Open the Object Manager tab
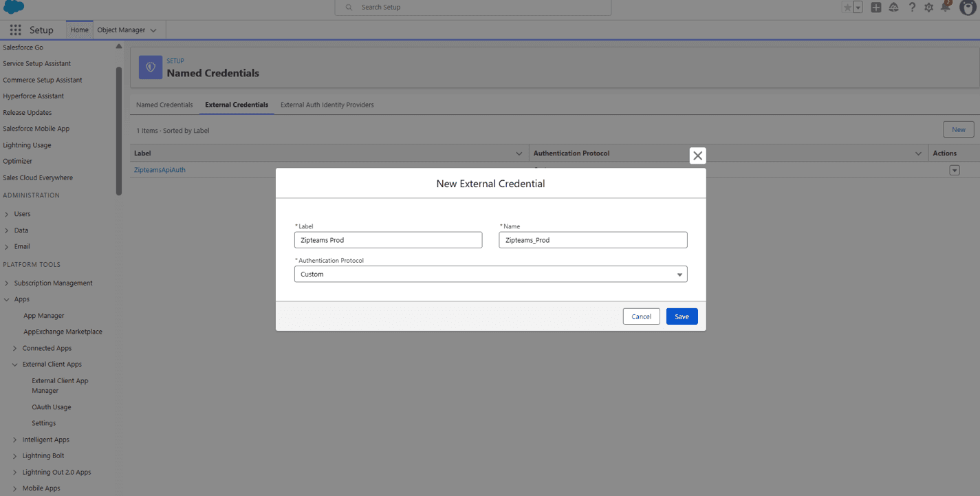 [x=121, y=30]
